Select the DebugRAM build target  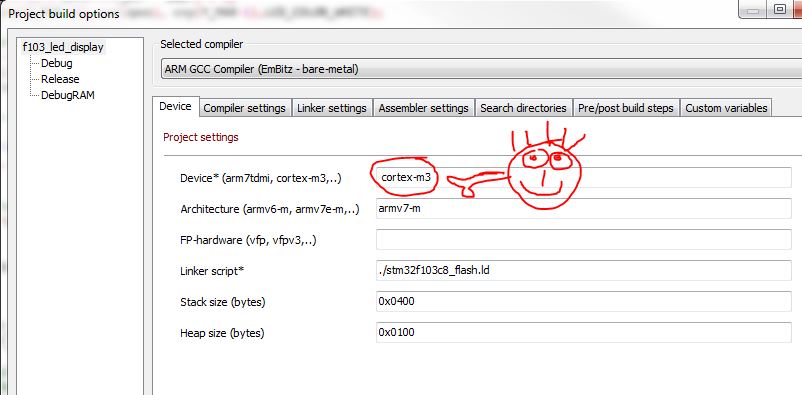click(x=68, y=95)
